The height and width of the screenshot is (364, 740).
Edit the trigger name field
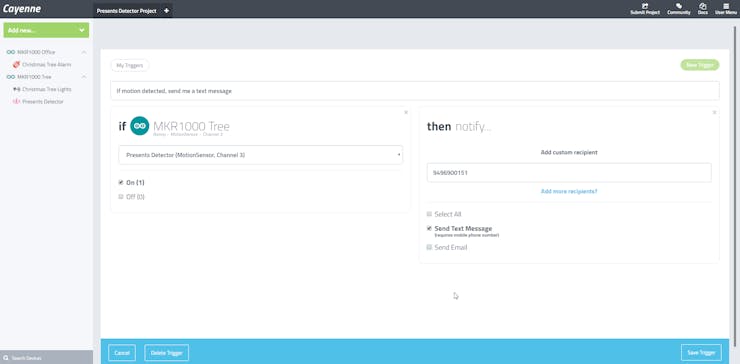click(x=415, y=91)
